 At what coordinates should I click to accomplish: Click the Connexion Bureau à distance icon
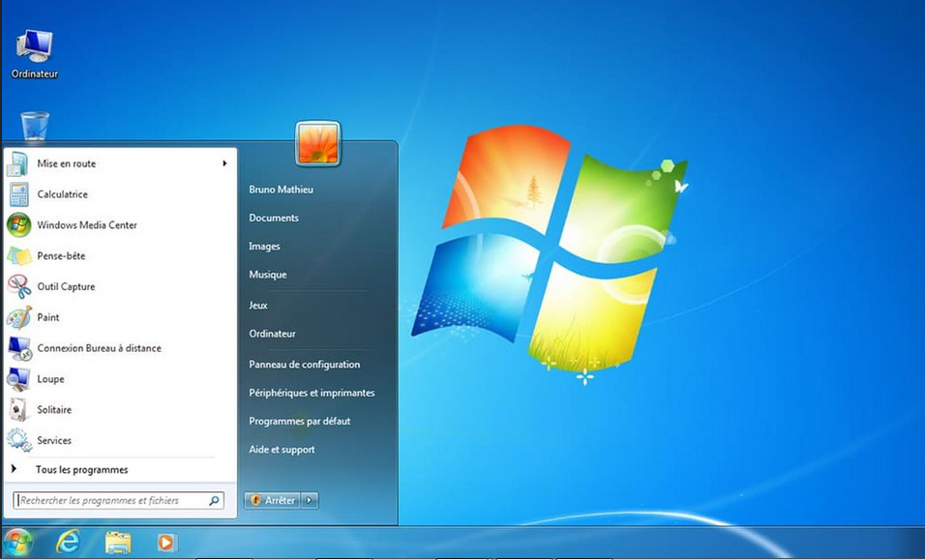(x=19, y=348)
